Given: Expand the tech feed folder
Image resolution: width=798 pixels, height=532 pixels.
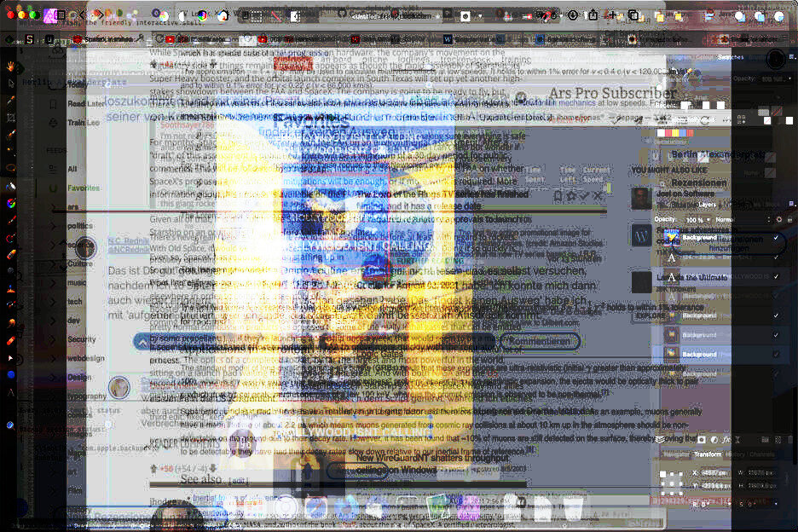Looking at the screenshot, I should (x=54, y=302).
